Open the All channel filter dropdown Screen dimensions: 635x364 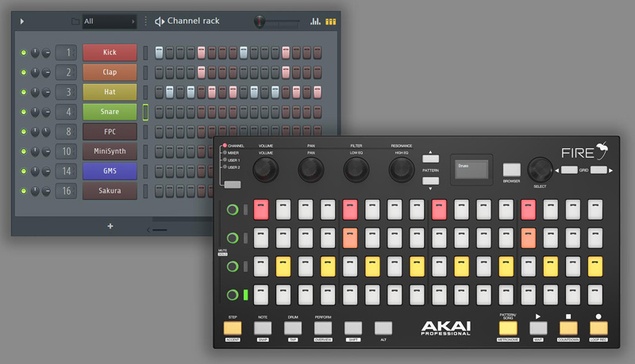pos(109,21)
